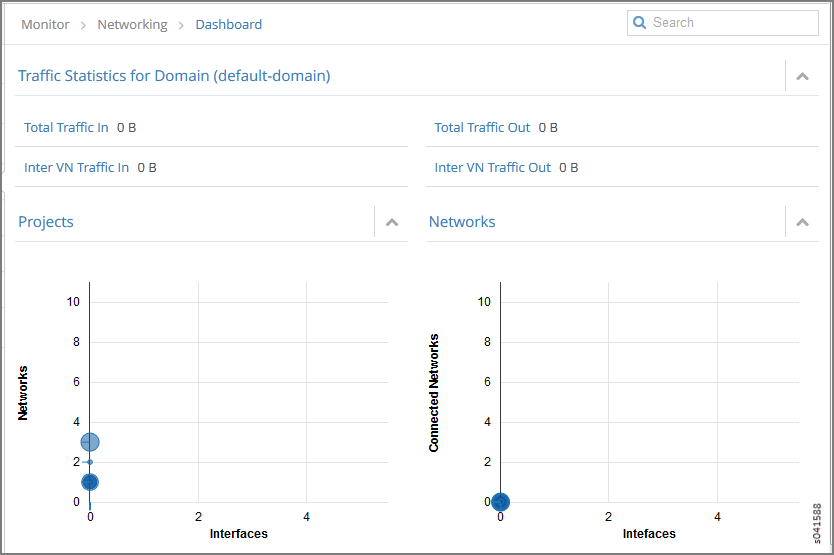Click the Projects panel title
The height and width of the screenshot is (555, 834).
pyautogui.click(x=46, y=222)
